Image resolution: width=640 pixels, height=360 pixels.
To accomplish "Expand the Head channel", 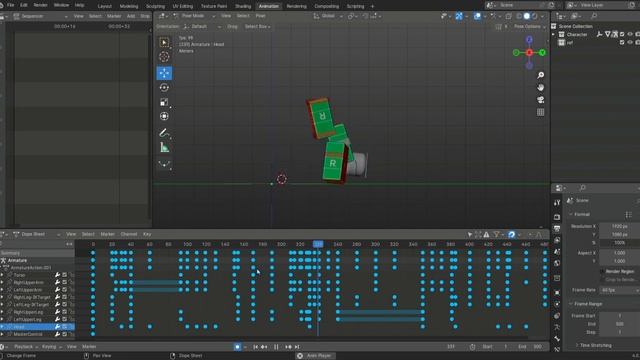I will click(x=2, y=327).
